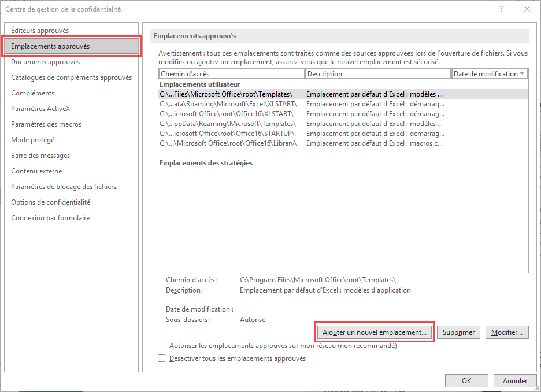Click the Emplacements utilisateur group heading

click(200, 84)
